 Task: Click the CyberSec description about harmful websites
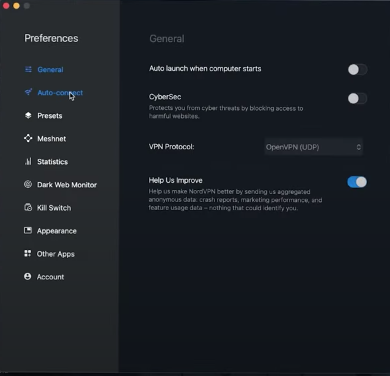pos(226,112)
